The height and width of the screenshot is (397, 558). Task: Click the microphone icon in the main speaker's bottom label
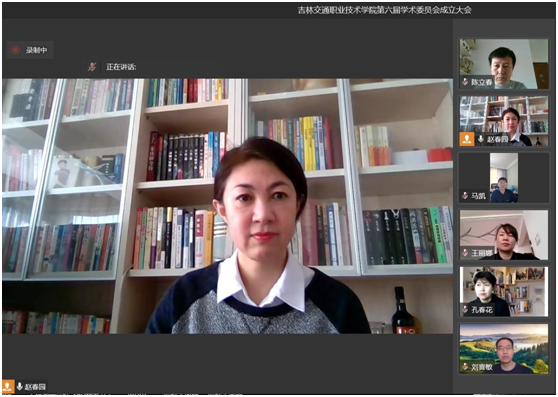(20, 386)
